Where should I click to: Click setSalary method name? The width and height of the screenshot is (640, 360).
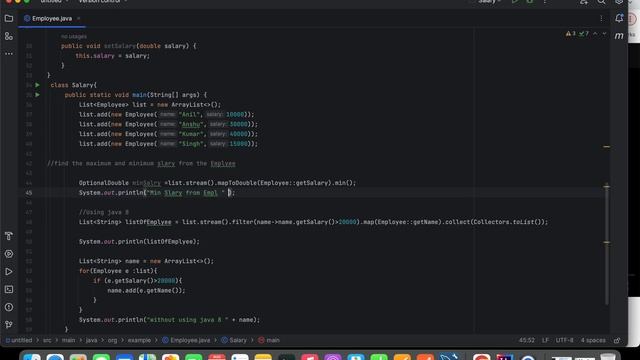pyautogui.click(x=120, y=46)
